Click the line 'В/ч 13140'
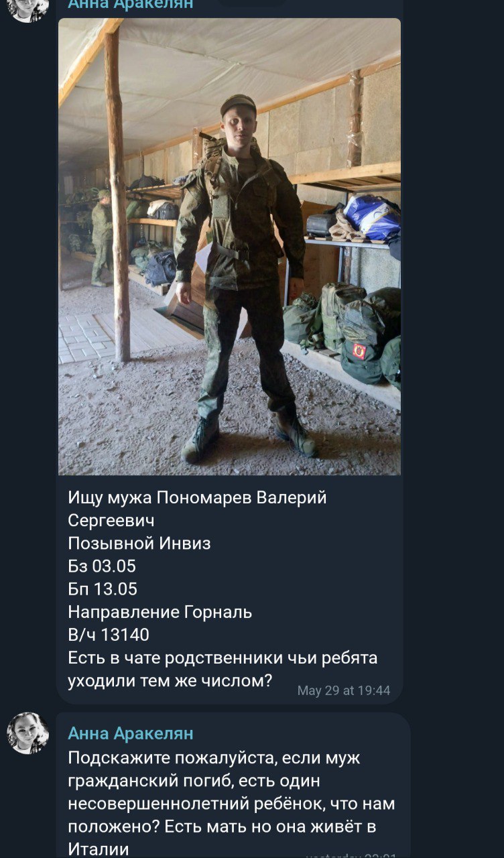 click(x=109, y=635)
